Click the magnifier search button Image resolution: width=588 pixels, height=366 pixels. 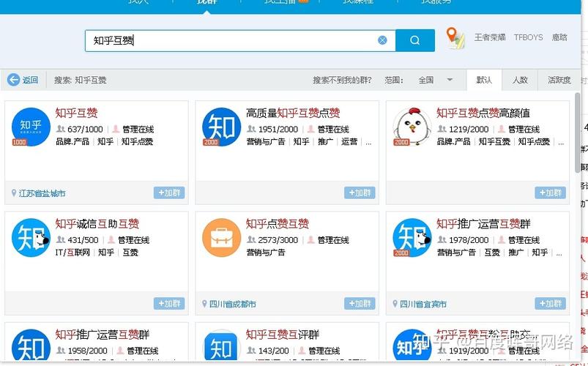pos(414,40)
